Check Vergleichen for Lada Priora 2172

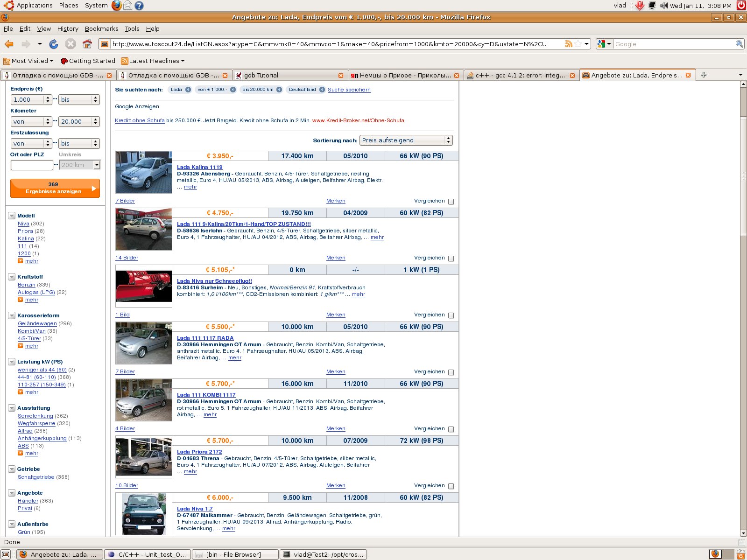[x=451, y=486]
